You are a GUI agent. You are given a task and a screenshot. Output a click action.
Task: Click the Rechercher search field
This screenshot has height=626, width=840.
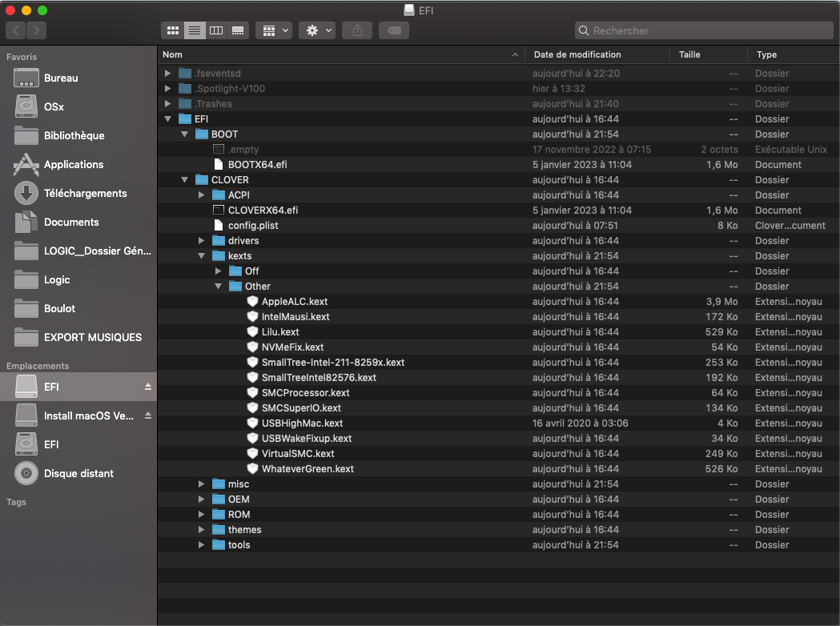pos(704,30)
